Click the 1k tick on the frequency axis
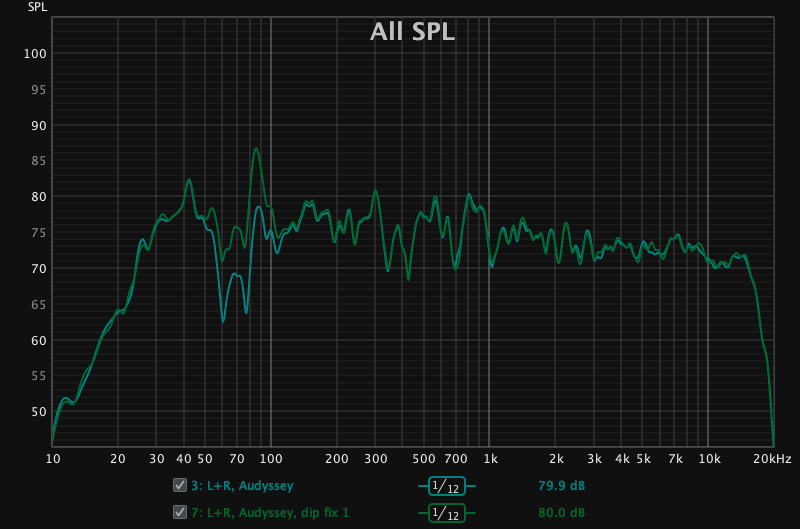 tap(490, 459)
